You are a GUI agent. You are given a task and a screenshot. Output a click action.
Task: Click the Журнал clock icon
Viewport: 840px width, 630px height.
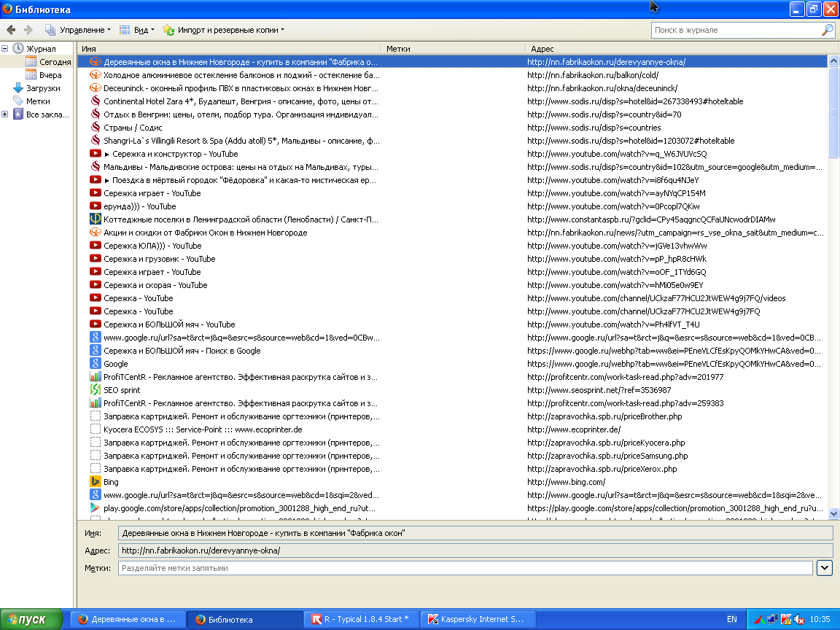coord(18,48)
